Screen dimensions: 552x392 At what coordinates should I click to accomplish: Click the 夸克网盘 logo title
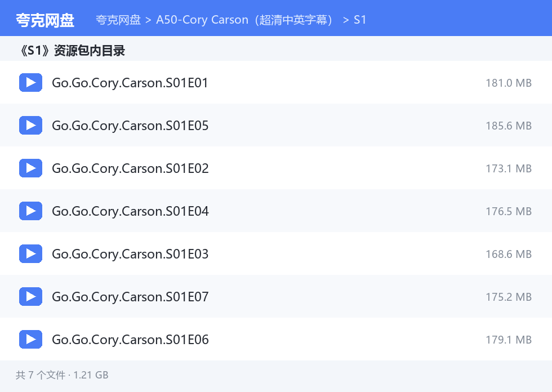(x=45, y=20)
